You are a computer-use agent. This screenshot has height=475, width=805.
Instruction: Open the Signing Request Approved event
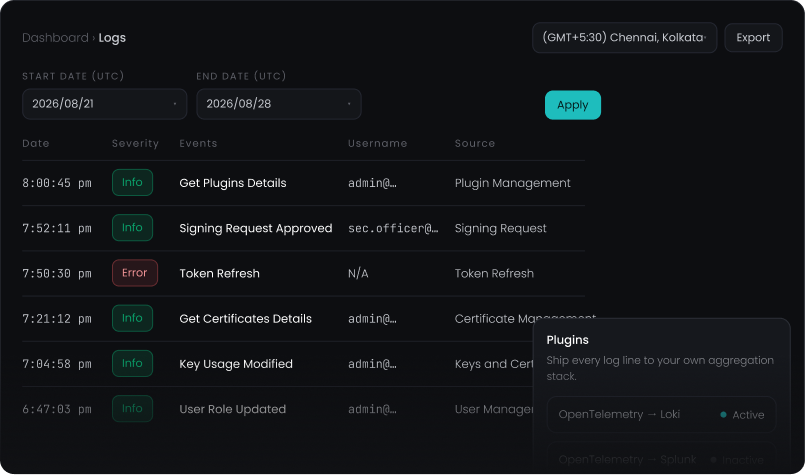[256, 228]
